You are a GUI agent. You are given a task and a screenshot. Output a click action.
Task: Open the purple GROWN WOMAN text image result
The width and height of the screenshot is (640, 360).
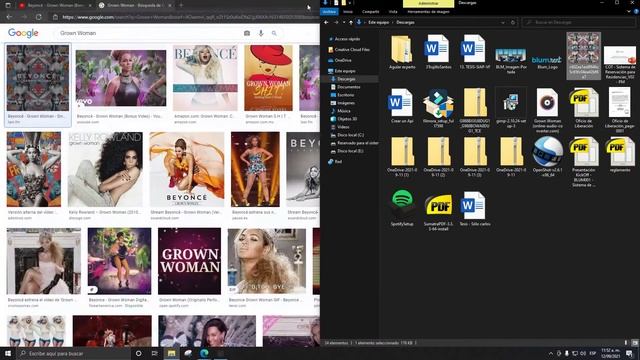point(190,261)
